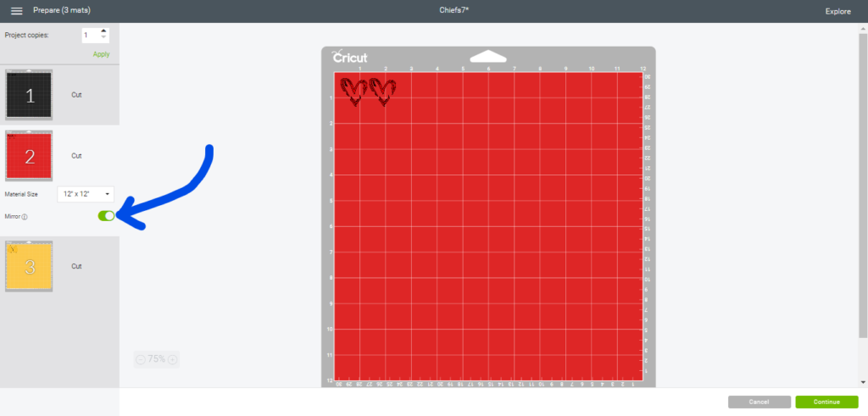Open the Material Size dropdown

click(x=86, y=194)
